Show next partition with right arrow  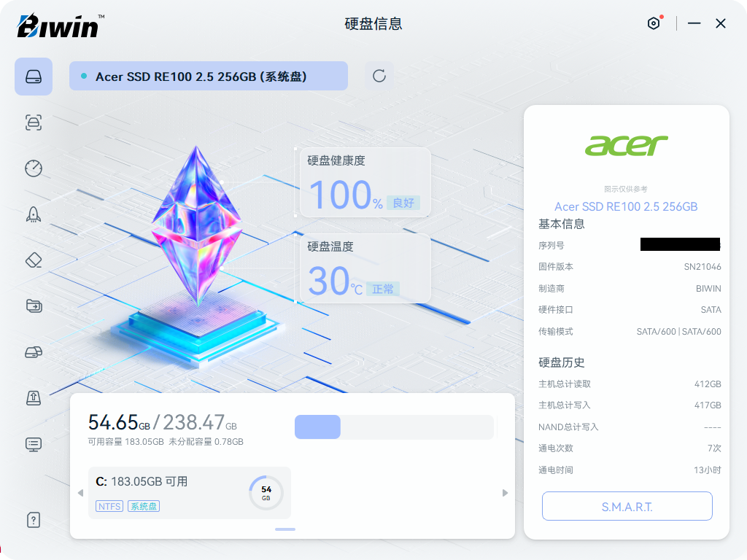505,493
